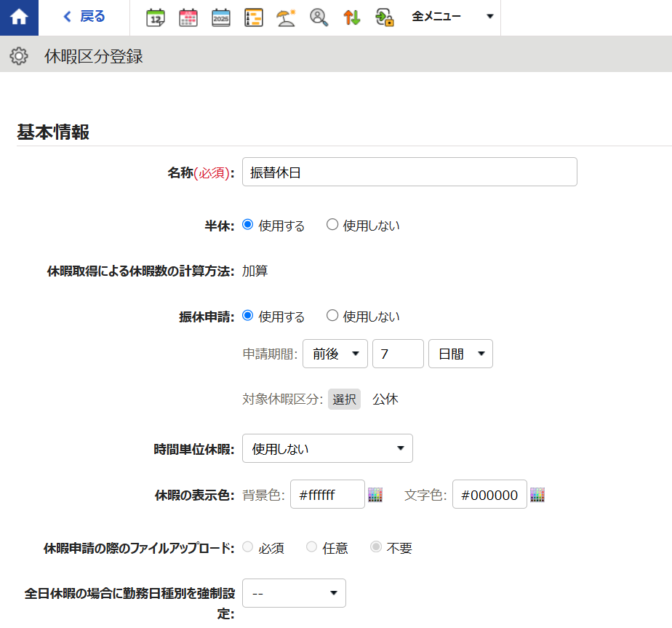The height and width of the screenshot is (628, 672).
Task: Select 任意 for file upload
Action: pyautogui.click(x=311, y=547)
